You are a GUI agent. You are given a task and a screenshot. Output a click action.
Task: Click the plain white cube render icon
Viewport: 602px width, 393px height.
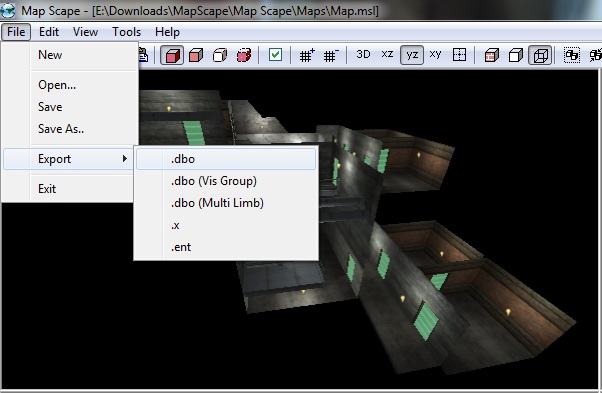point(516,55)
